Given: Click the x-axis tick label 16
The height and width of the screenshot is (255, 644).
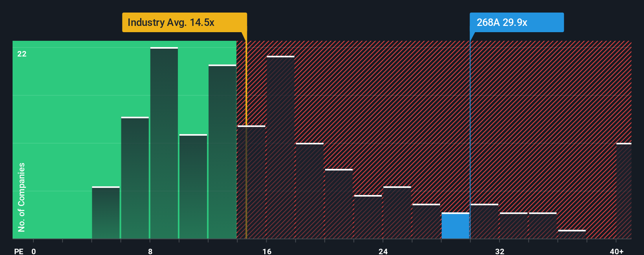Looking at the screenshot, I should click(x=267, y=251).
